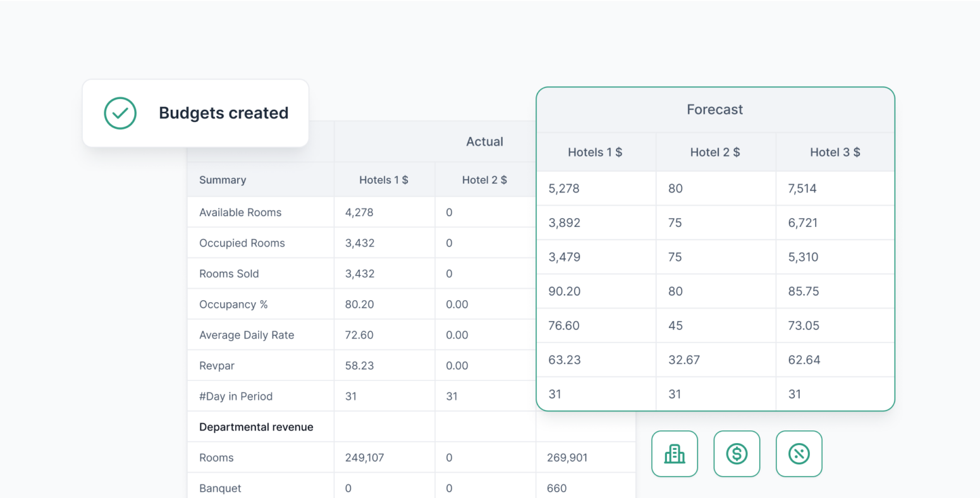The image size is (980, 498).
Task: Click the percent circle icon button
Action: point(799,454)
